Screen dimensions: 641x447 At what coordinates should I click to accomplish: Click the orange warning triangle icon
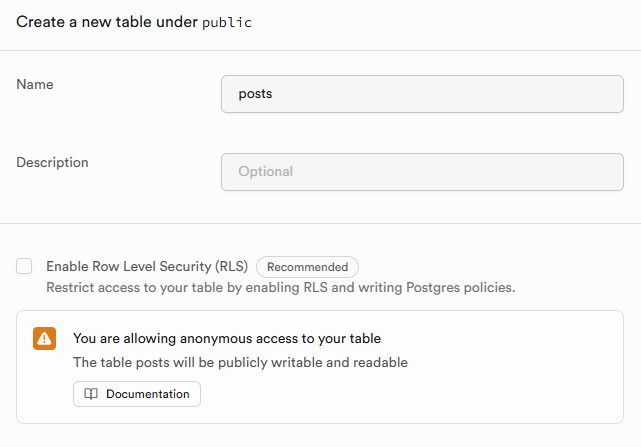pyautogui.click(x=44, y=338)
